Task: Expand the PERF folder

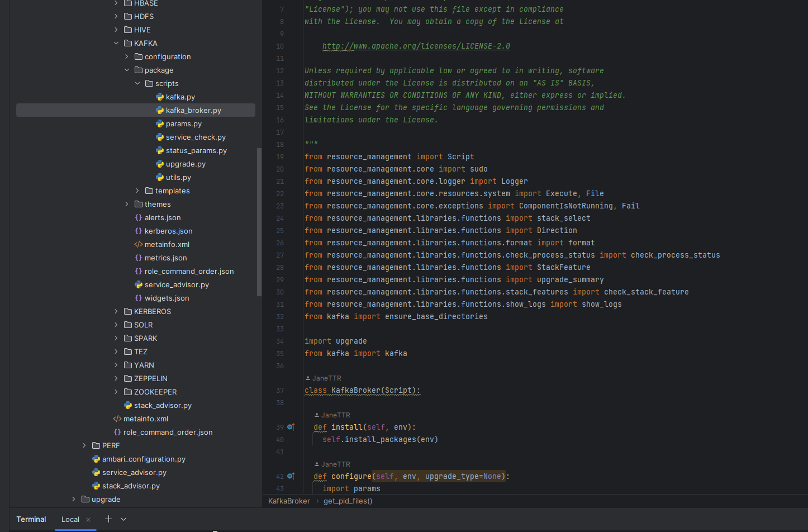Action: click(84, 445)
